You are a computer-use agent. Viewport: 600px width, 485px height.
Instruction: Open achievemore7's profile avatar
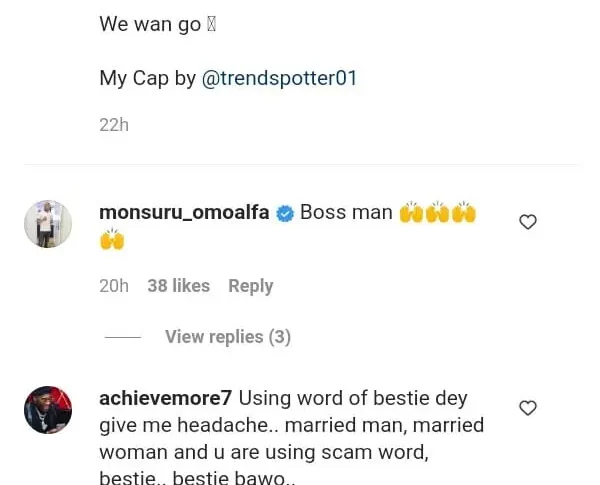tap(48, 409)
